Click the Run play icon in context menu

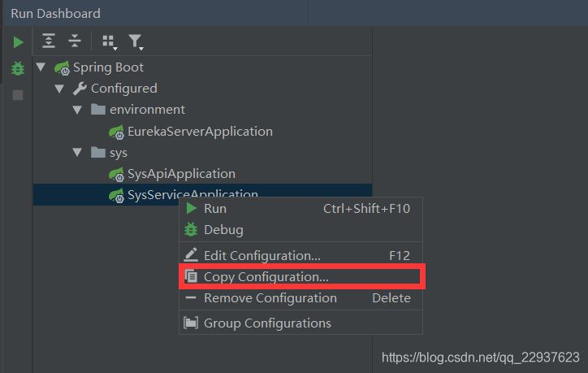[x=191, y=208]
